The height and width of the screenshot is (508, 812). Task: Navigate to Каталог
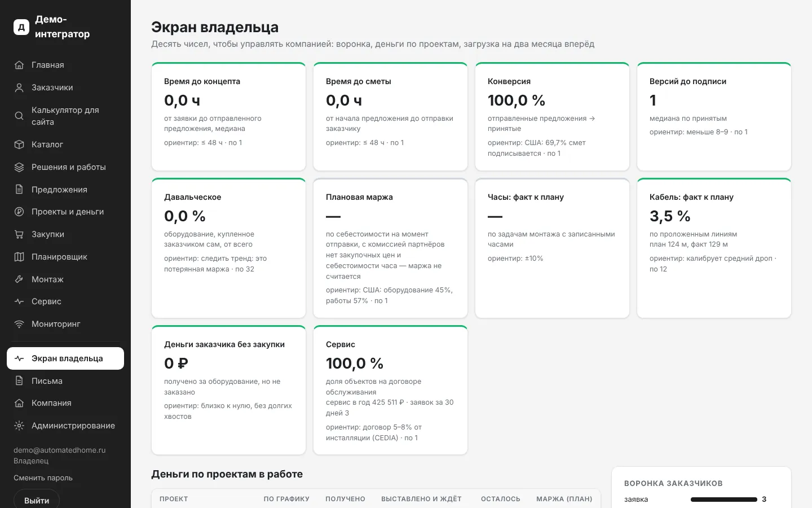click(65, 144)
